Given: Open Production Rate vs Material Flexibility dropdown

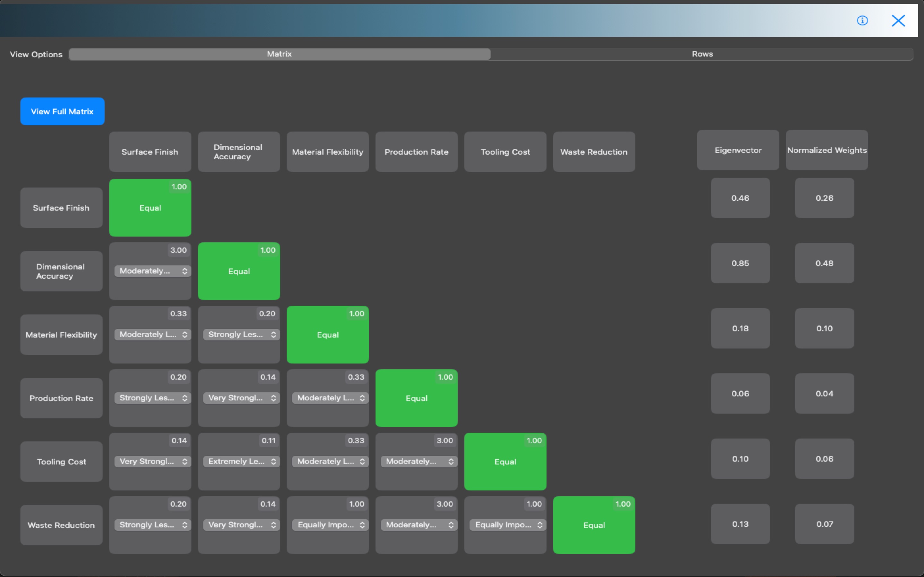Looking at the screenshot, I should [330, 397].
